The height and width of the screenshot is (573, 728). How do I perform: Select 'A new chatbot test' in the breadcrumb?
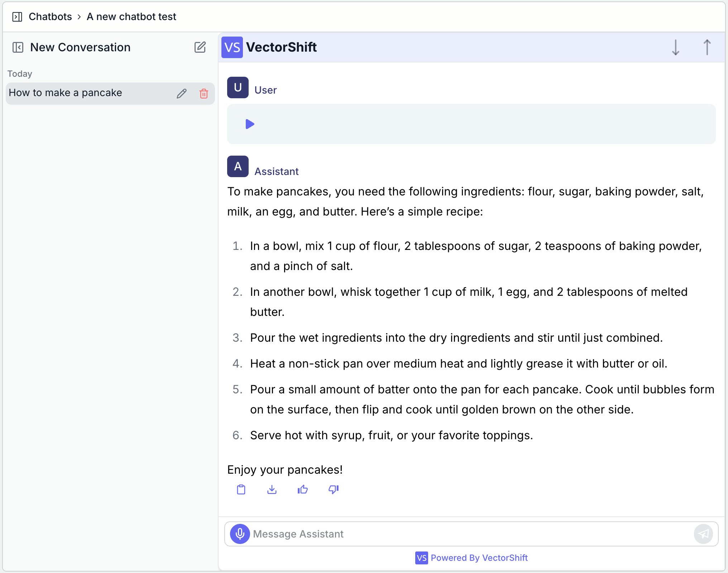(131, 16)
